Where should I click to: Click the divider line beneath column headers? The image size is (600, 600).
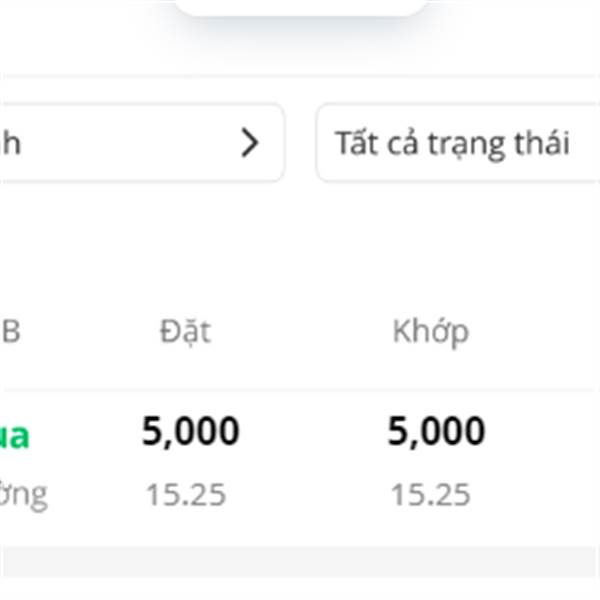coord(300,390)
